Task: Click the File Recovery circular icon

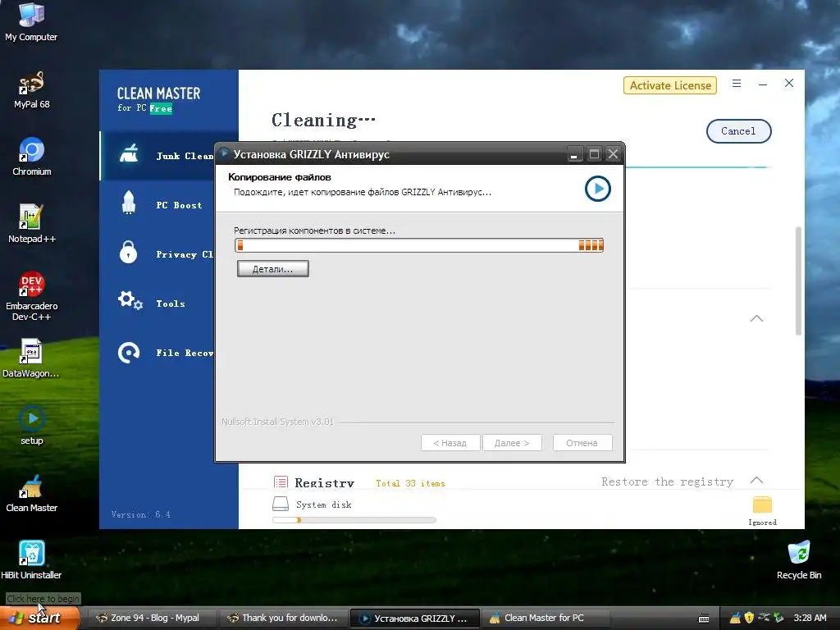Action: (x=129, y=353)
